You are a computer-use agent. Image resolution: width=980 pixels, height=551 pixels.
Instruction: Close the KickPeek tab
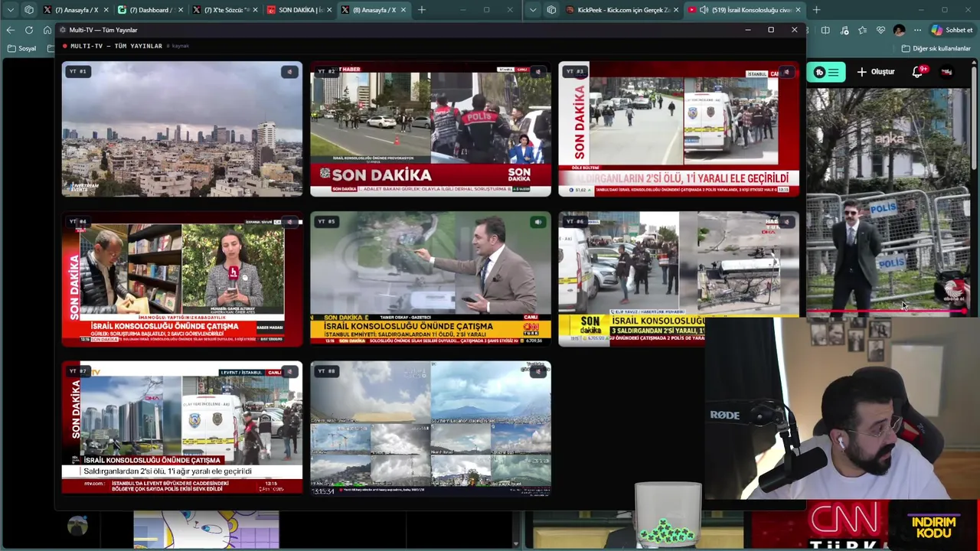coord(676,10)
